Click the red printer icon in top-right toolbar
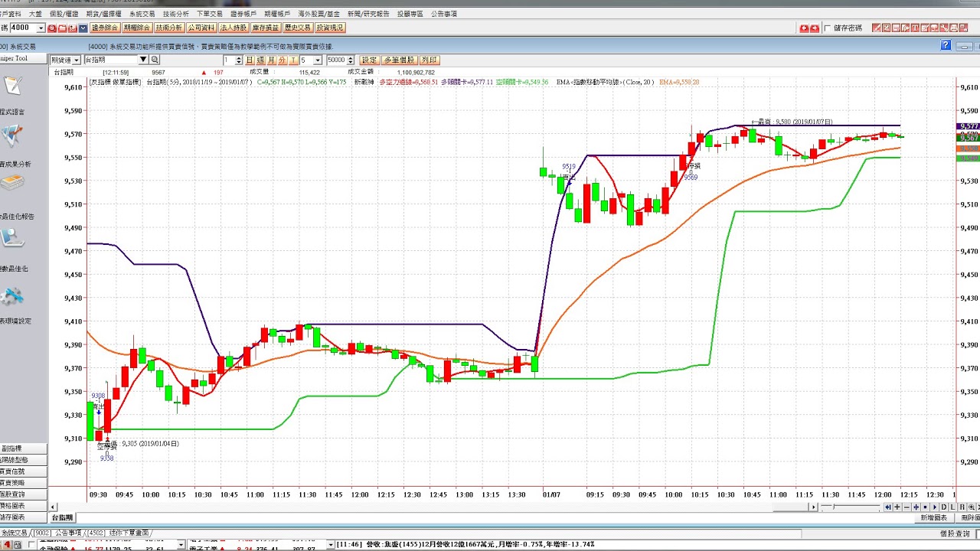 click(x=954, y=28)
